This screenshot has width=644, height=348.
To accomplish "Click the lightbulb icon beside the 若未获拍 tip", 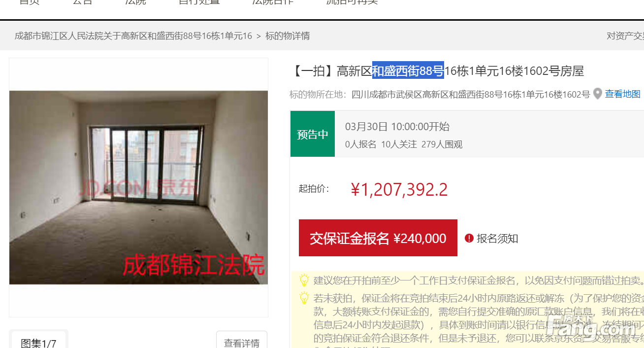I will coord(304,298).
